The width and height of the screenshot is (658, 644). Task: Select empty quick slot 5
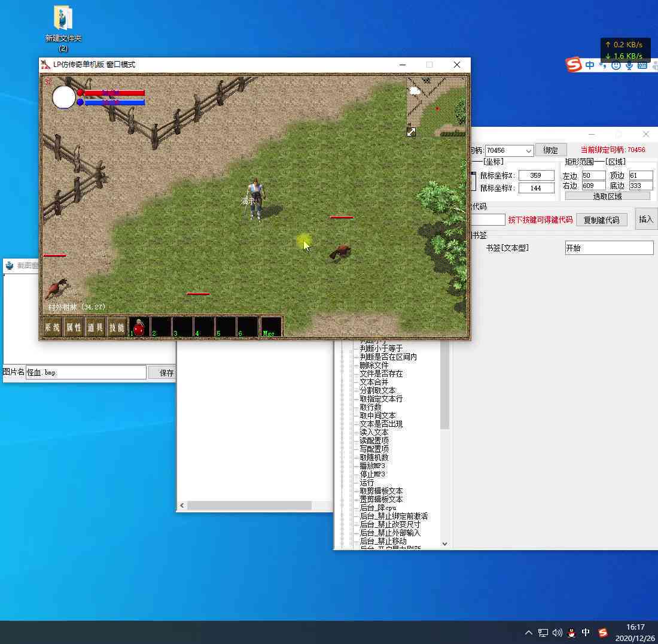[x=226, y=327]
